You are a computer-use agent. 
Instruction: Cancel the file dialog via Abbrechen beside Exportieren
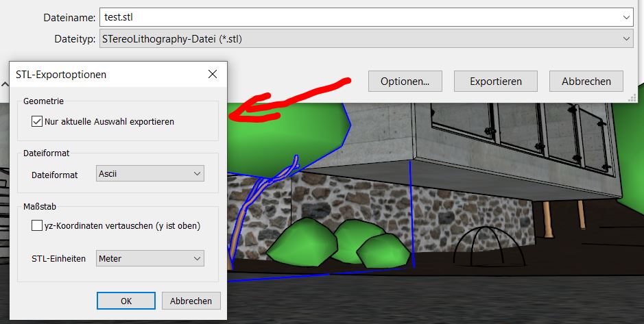click(x=586, y=82)
